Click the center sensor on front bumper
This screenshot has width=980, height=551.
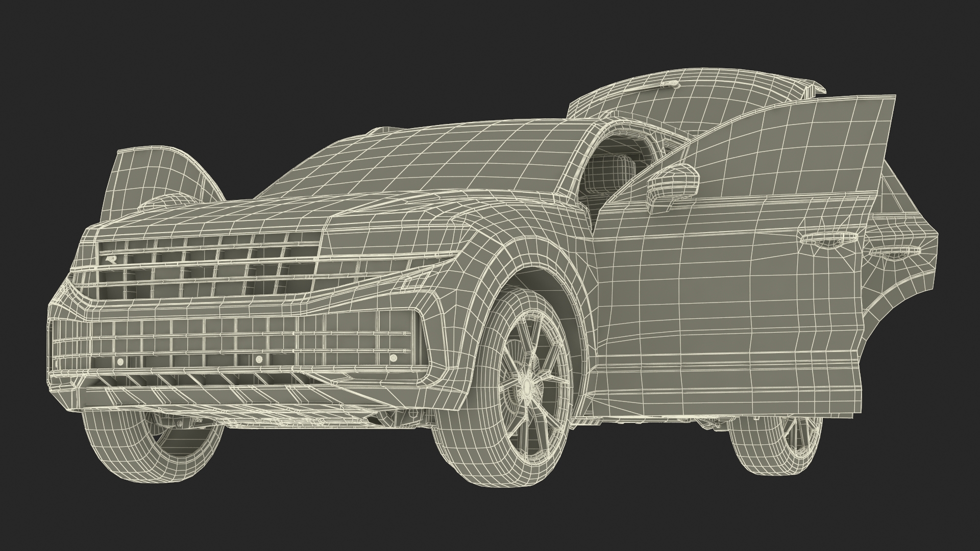(x=259, y=359)
